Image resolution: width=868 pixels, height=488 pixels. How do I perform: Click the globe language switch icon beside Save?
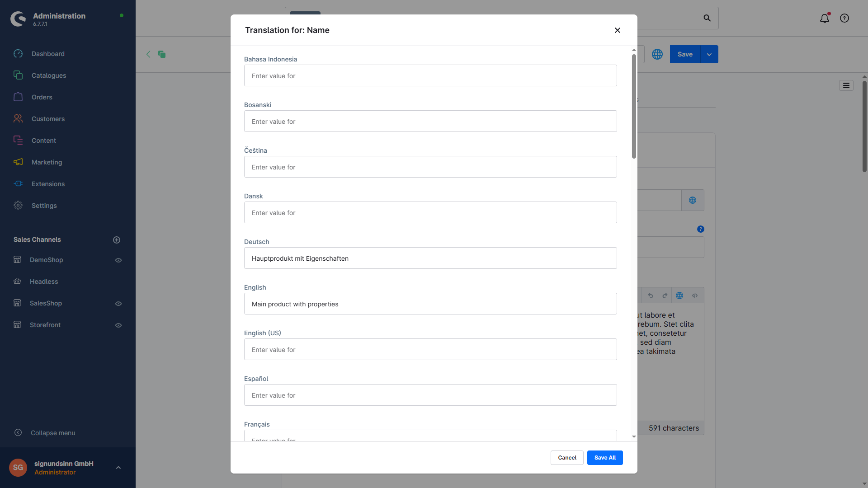pyautogui.click(x=657, y=54)
